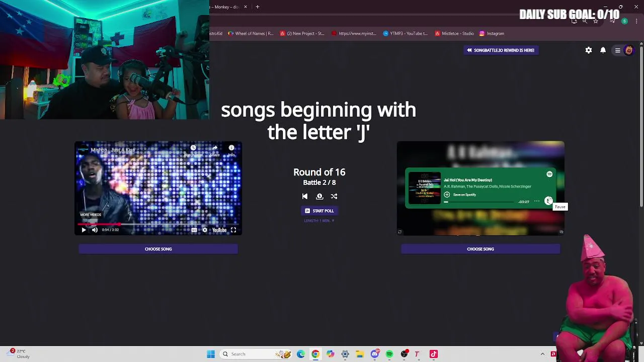Seek on the YouTube red progress bar
The height and width of the screenshot is (362, 644).
(158, 224)
